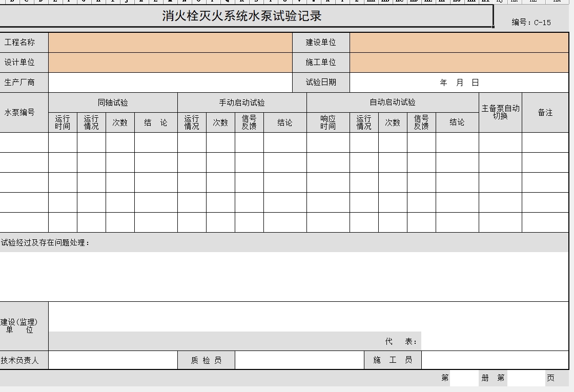Viewport: 574px width, 392px height.
Task: Click the blank cell beside 施 工 员
Action: pyautogui.click(x=495, y=360)
